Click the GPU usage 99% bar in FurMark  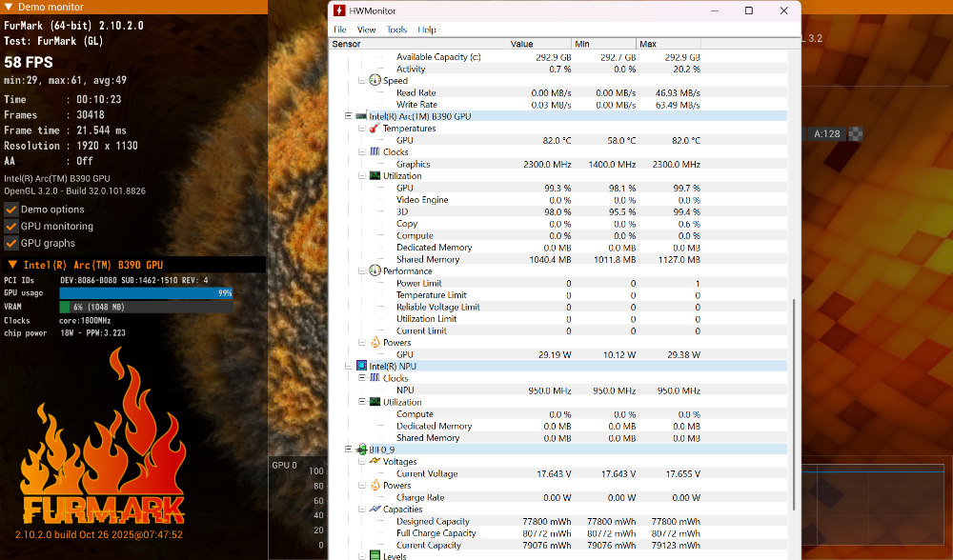click(146, 292)
